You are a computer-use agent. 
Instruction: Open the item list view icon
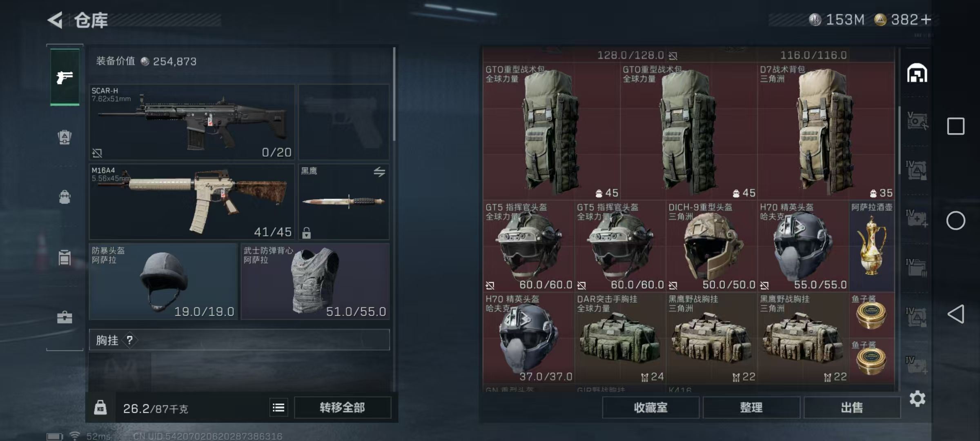(278, 408)
